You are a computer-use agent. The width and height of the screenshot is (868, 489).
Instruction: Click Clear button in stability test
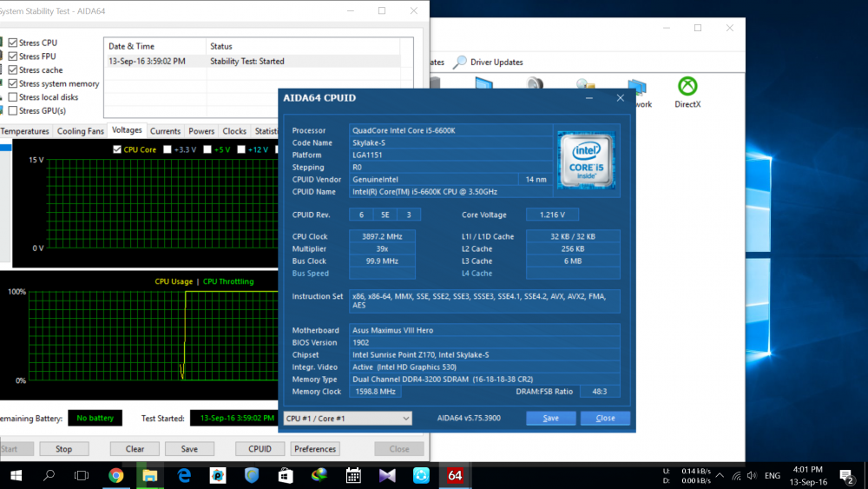pos(135,449)
